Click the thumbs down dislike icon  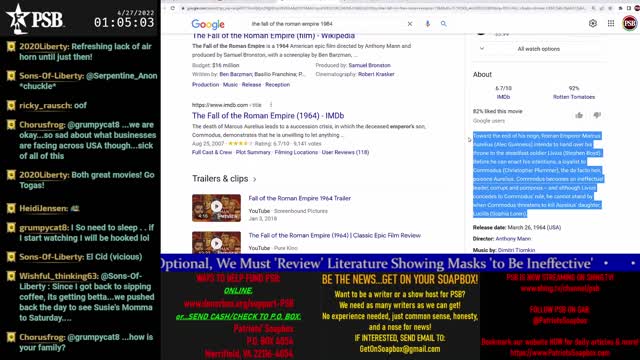tap(597, 116)
